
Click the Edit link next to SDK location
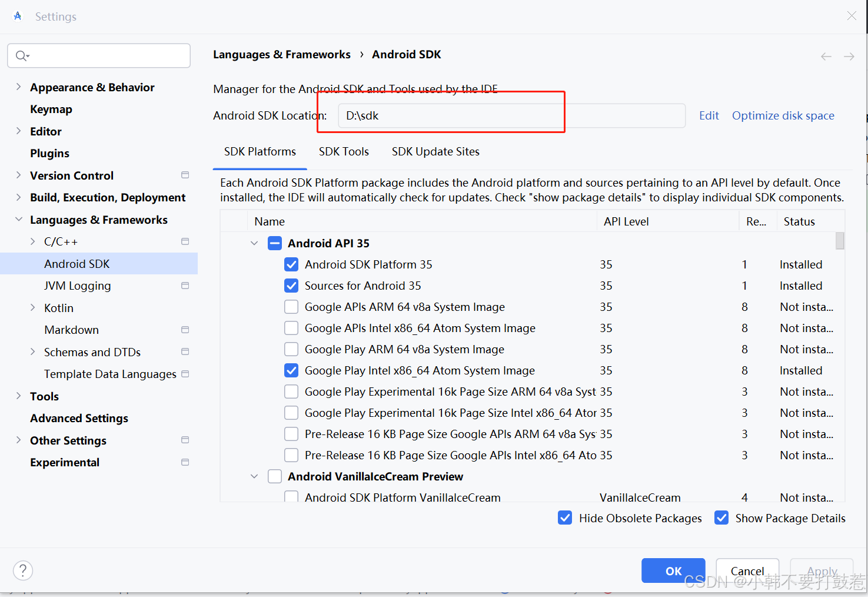pos(709,115)
